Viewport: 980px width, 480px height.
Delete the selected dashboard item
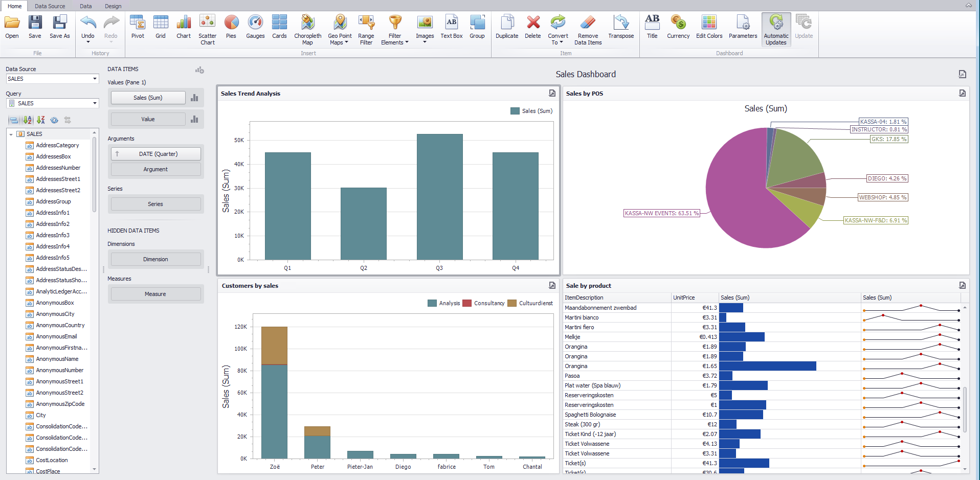pyautogui.click(x=533, y=27)
